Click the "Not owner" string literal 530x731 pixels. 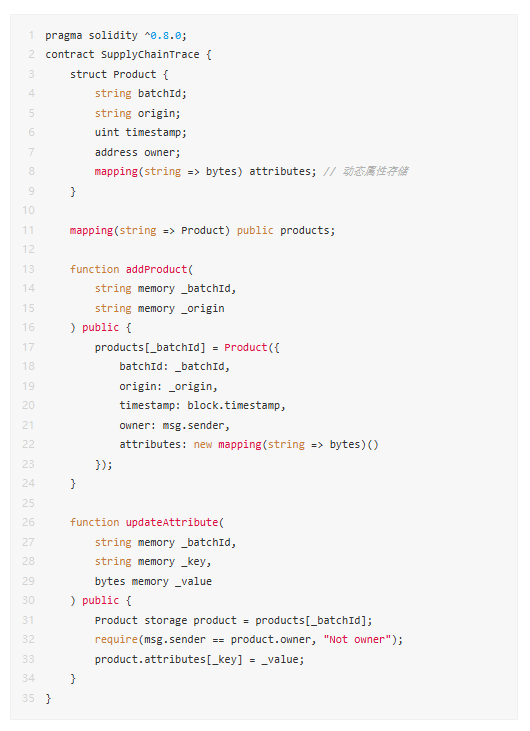(x=357, y=640)
